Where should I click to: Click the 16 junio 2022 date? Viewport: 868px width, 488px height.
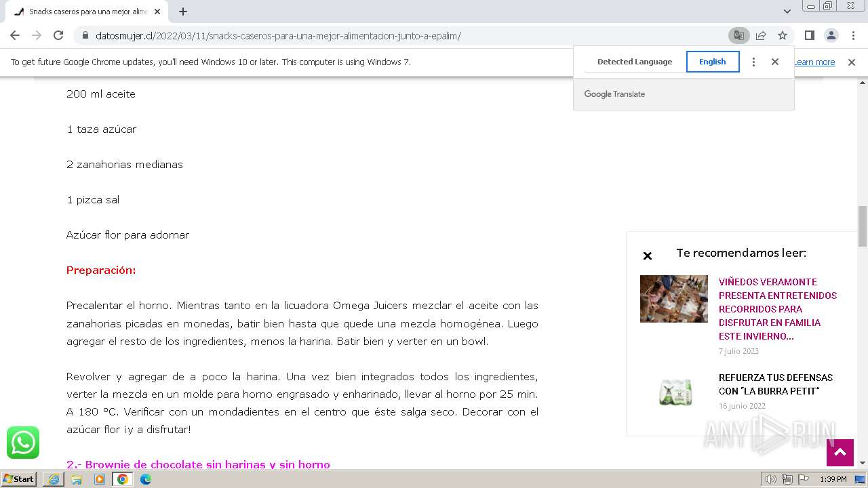click(x=743, y=406)
